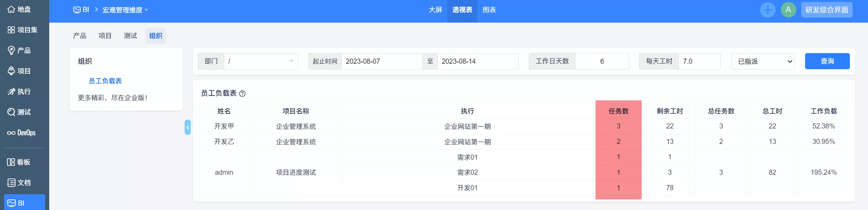Switch to the 大屏 tab

435,10
